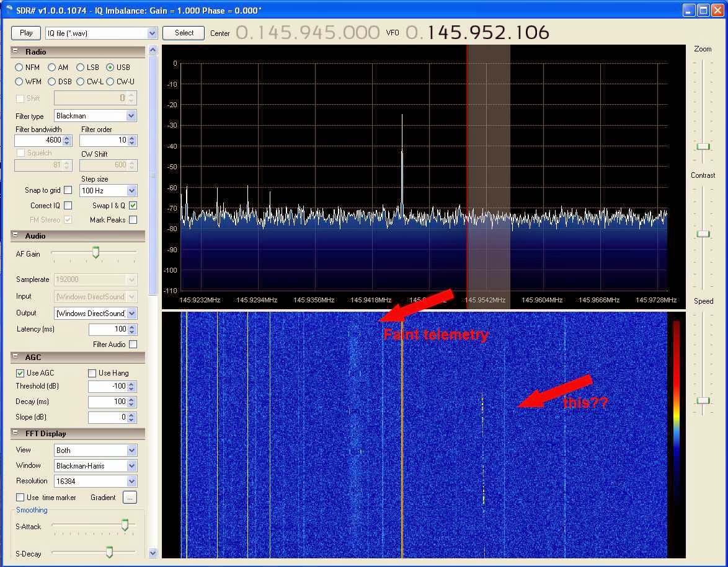Select the NFM radio mode
Viewport: 728px width, 567px height.
pyautogui.click(x=19, y=68)
